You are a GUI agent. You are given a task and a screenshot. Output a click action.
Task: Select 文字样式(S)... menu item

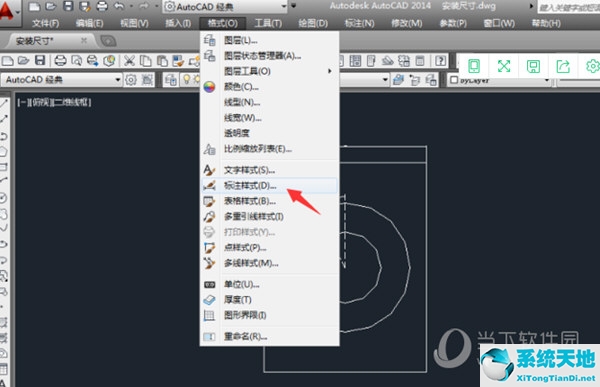269,170
